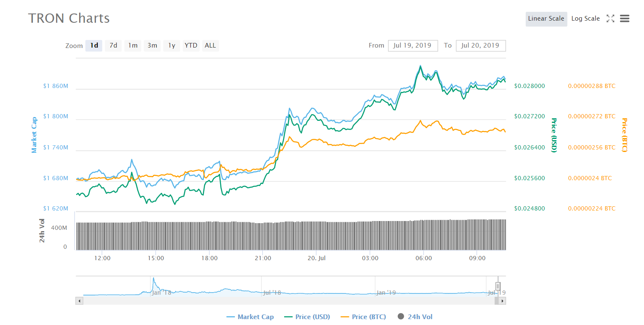The height and width of the screenshot is (325, 644).
Task: Click the Jan '18 peak in navigator
Action: point(153,279)
